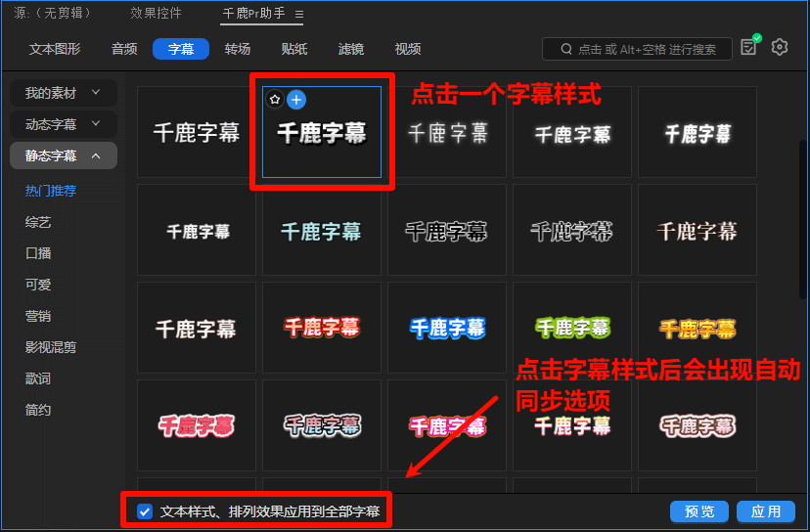Select the 口播 category
810x532 pixels.
coord(38,253)
